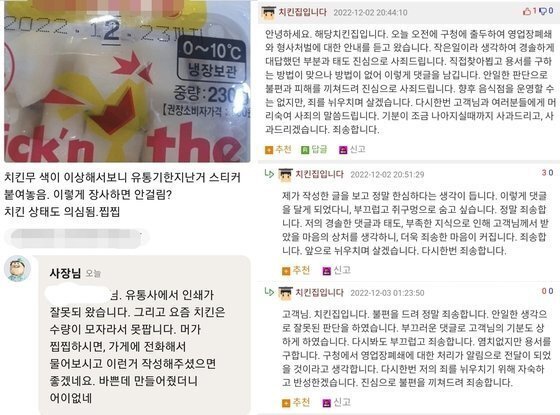560x415 pixels.
Task: Report the 01:23:50 reply via 신고
Action: coord(336,402)
